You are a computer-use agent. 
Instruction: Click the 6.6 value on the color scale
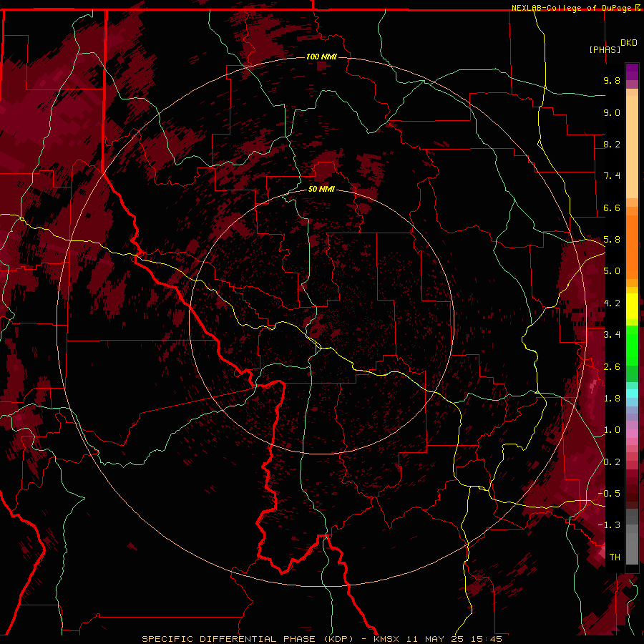[612, 208]
